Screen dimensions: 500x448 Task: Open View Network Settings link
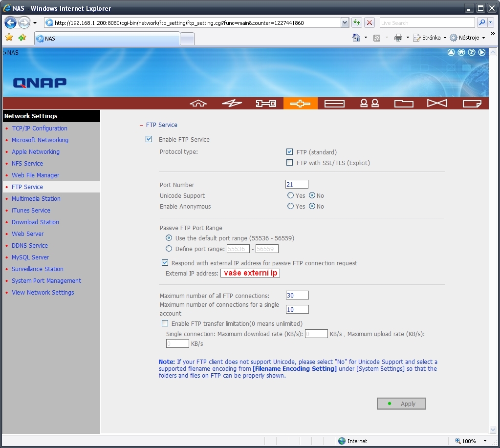click(x=43, y=293)
